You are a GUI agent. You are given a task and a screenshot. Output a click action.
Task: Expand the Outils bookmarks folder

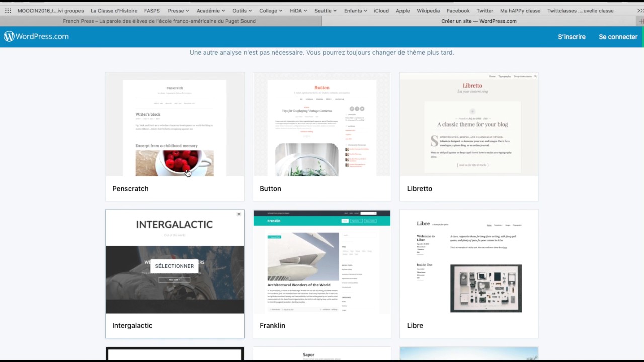(x=243, y=11)
